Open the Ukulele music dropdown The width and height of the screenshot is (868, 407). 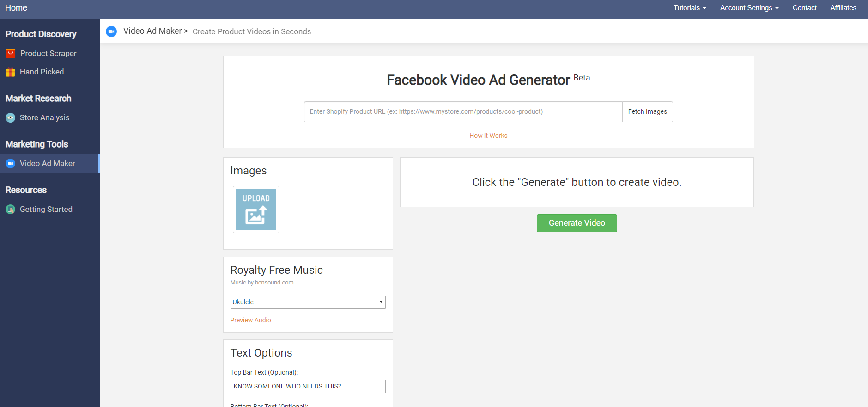pyautogui.click(x=308, y=302)
